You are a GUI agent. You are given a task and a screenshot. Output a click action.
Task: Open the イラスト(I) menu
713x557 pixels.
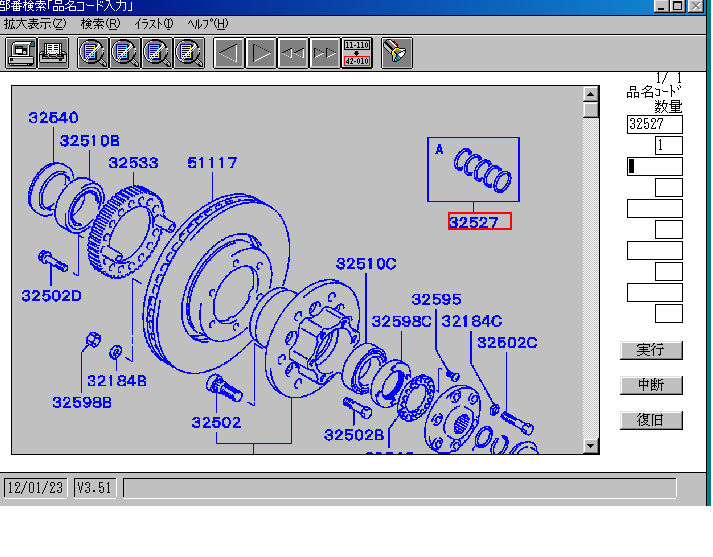coord(153,24)
